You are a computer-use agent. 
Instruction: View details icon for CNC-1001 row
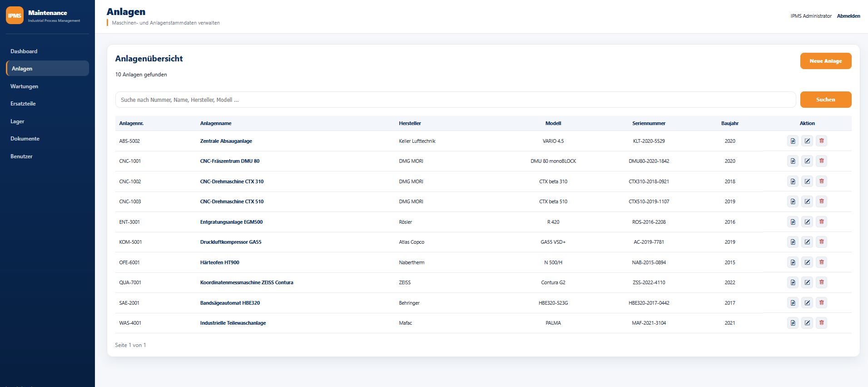coord(793,161)
